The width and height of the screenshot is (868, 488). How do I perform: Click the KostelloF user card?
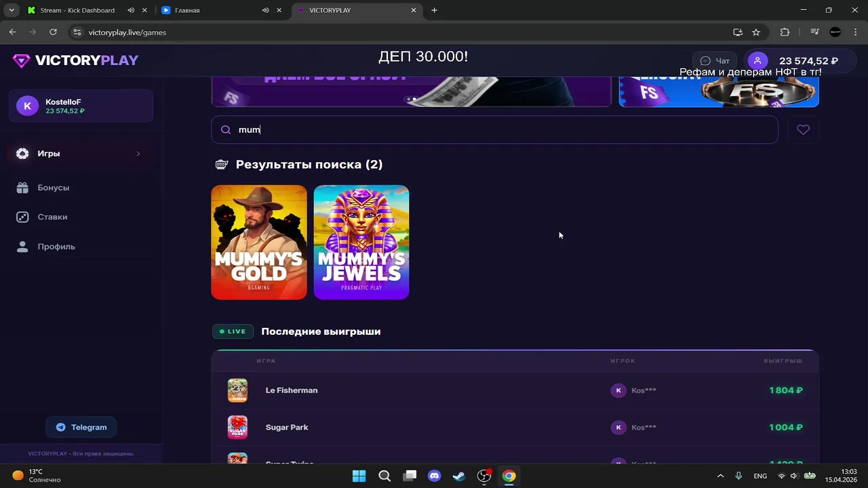81,106
